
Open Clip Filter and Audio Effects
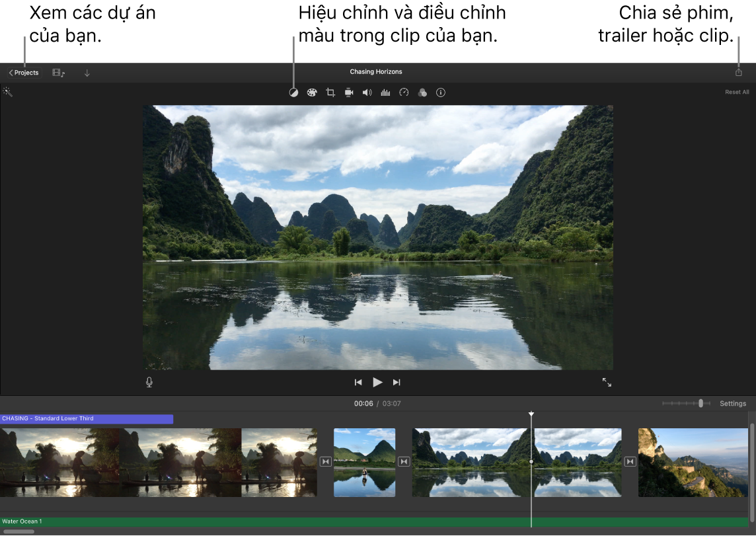pyautogui.click(x=422, y=93)
